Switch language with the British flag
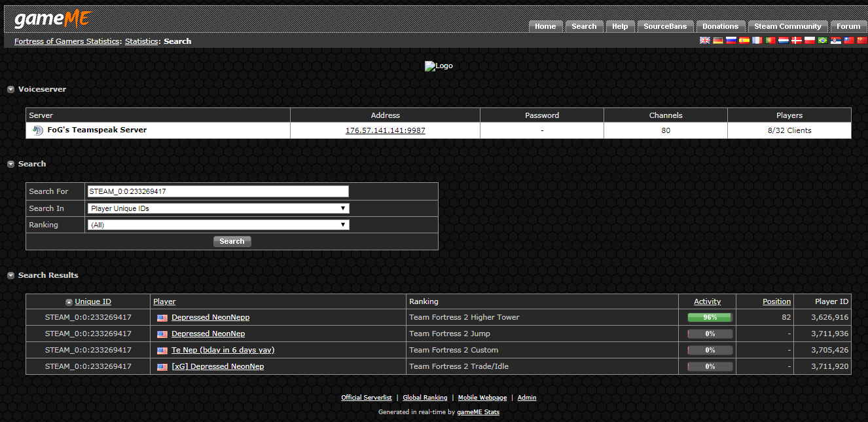The image size is (868, 422). (x=705, y=41)
